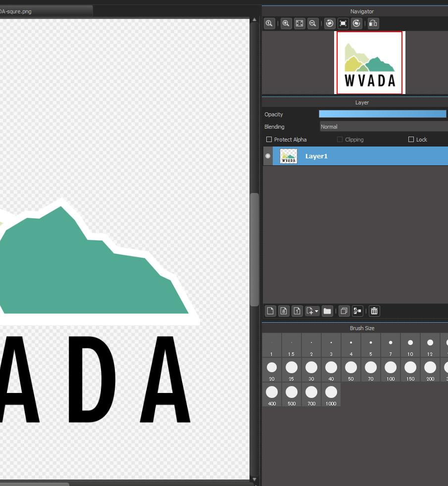
Task: Add a new 1-bit layer
Action: pyautogui.click(x=297, y=311)
